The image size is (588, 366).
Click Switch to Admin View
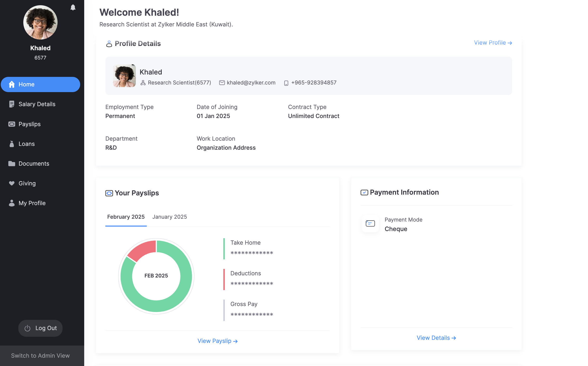[x=40, y=356]
